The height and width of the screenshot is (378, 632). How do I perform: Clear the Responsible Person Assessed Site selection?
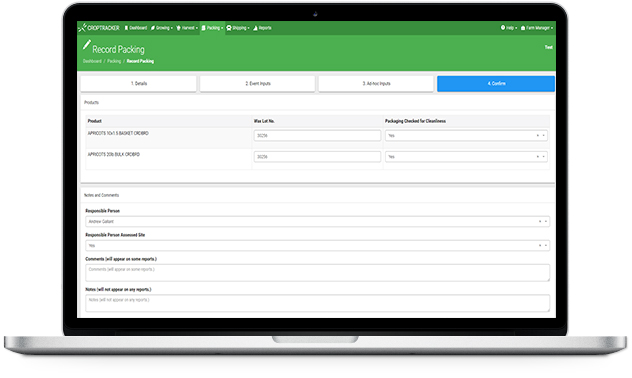coord(540,245)
